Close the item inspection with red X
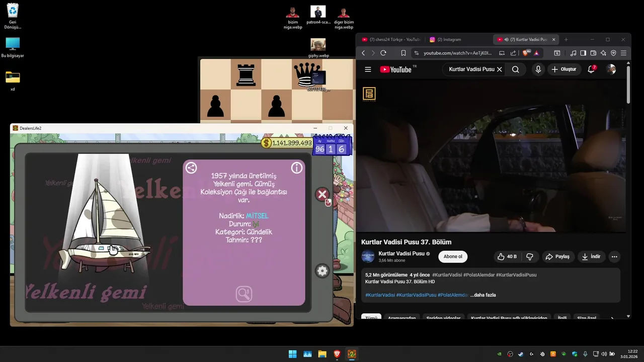Screen dimensions: 644x362 coord(323,195)
